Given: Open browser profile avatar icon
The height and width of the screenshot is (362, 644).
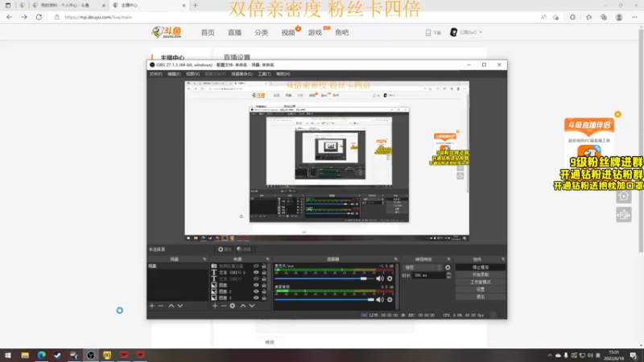Looking at the screenshot, I should [619, 17].
